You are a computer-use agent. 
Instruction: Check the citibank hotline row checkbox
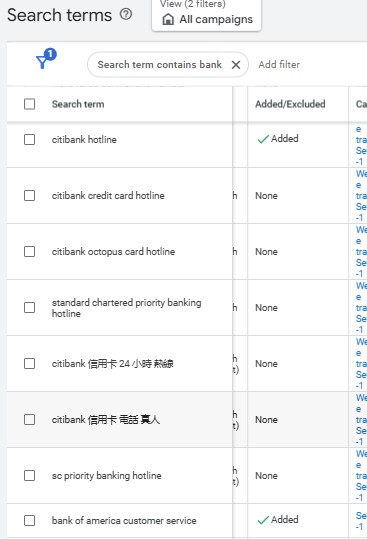click(30, 140)
